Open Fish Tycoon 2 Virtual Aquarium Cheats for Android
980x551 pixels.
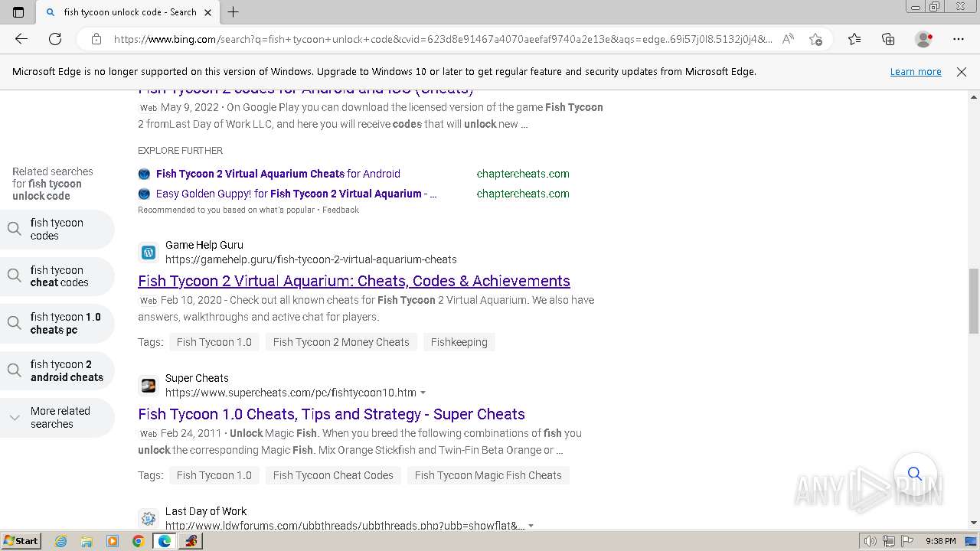278,174
